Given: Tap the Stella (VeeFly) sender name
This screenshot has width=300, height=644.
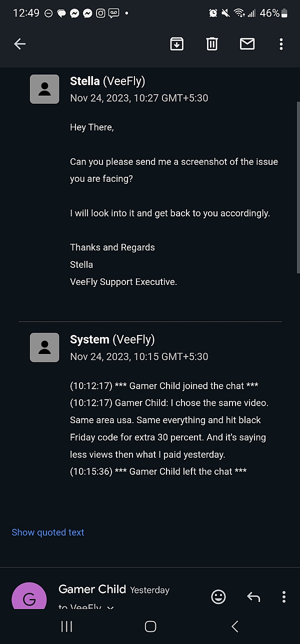Looking at the screenshot, I should pyautogui.click(x=107, y=81).
